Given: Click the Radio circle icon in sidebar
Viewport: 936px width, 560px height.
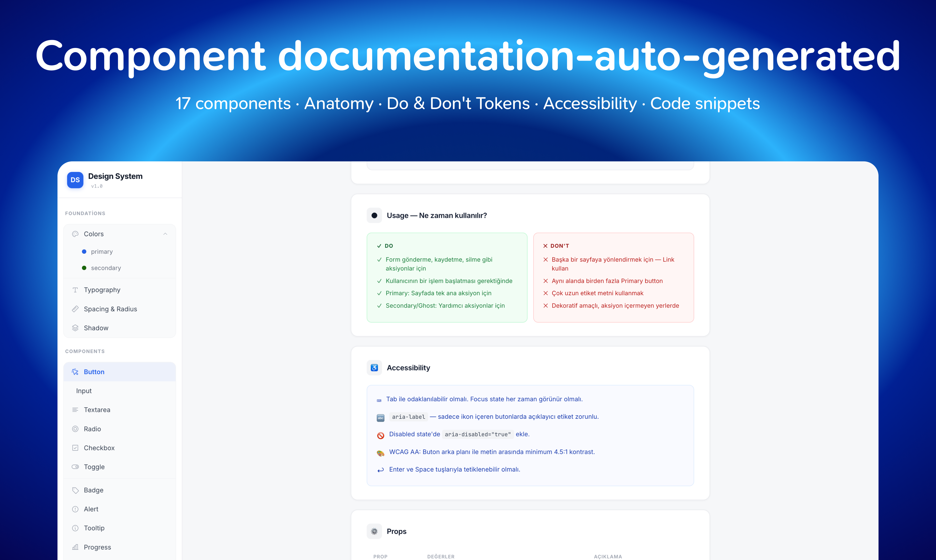Looking at the screenshot, I should click(x=75, y=429).
